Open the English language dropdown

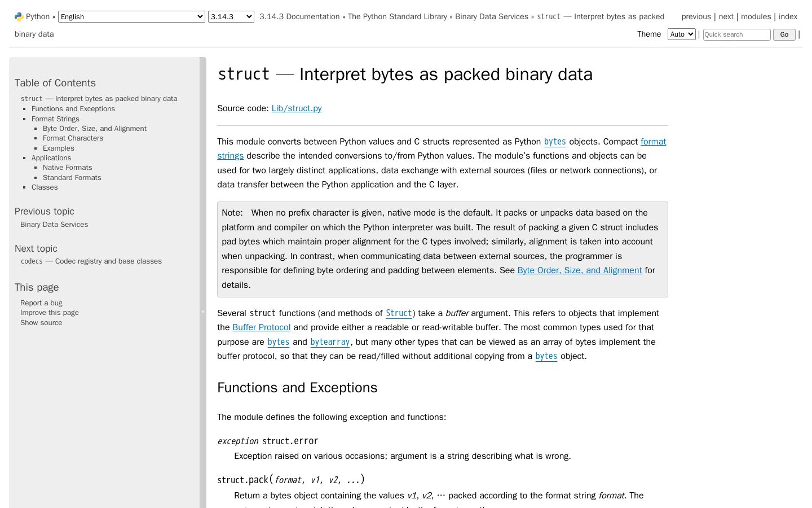[x=131, y=17]
